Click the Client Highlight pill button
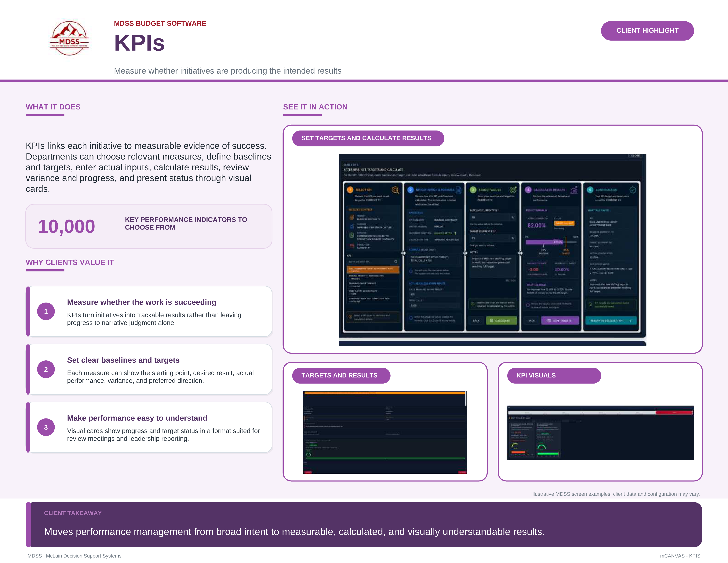The height and width of the screenshot is (563, 728). pos(647,31)
